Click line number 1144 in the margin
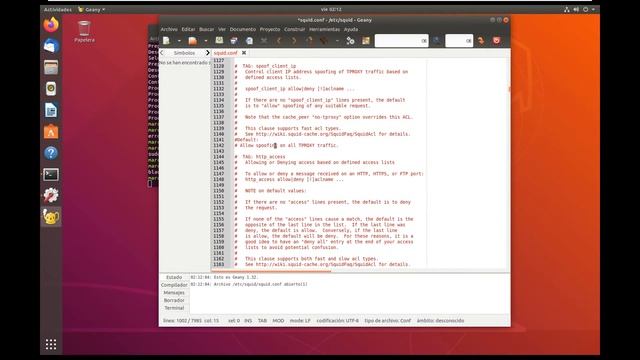 218,157
